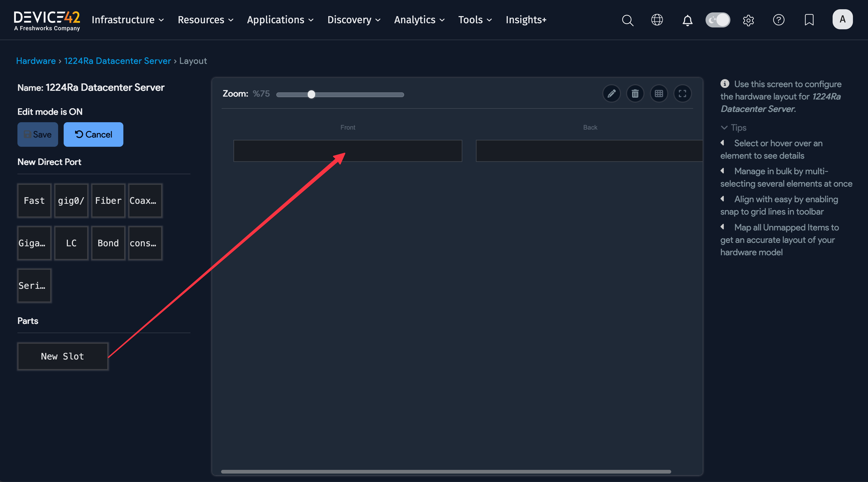868x482 pixels.
Task: Open notifications bell icon
Action: 687,20
